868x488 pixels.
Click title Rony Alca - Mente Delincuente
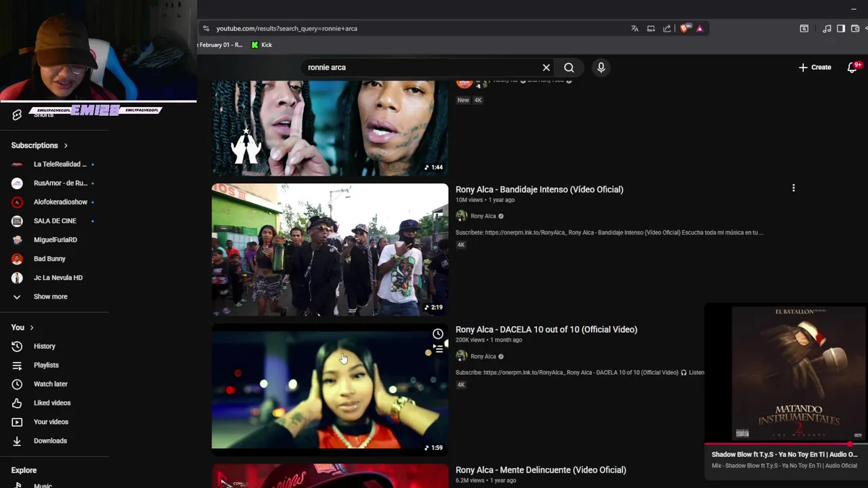[540, 470]
